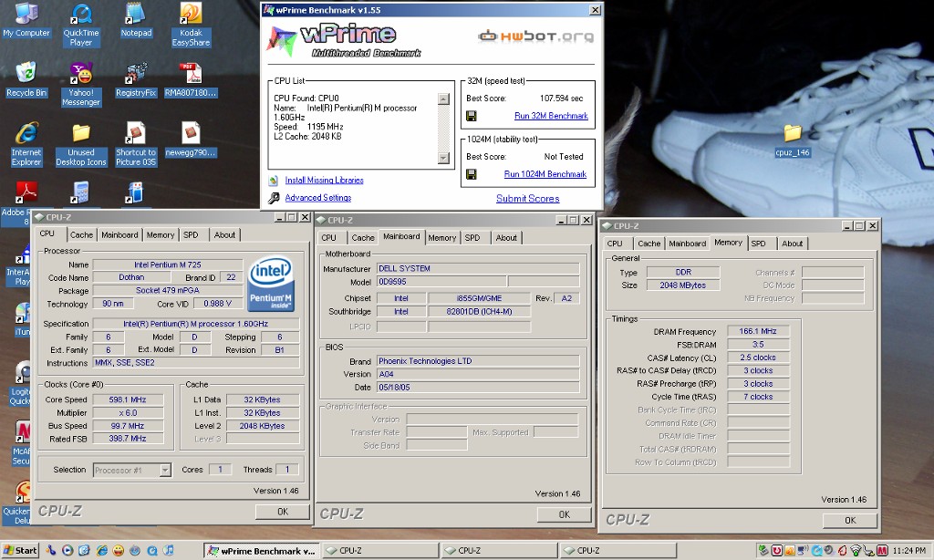Switch to Cache tab in left CPU-Z

pyautogui.click(x=81, y=234)
